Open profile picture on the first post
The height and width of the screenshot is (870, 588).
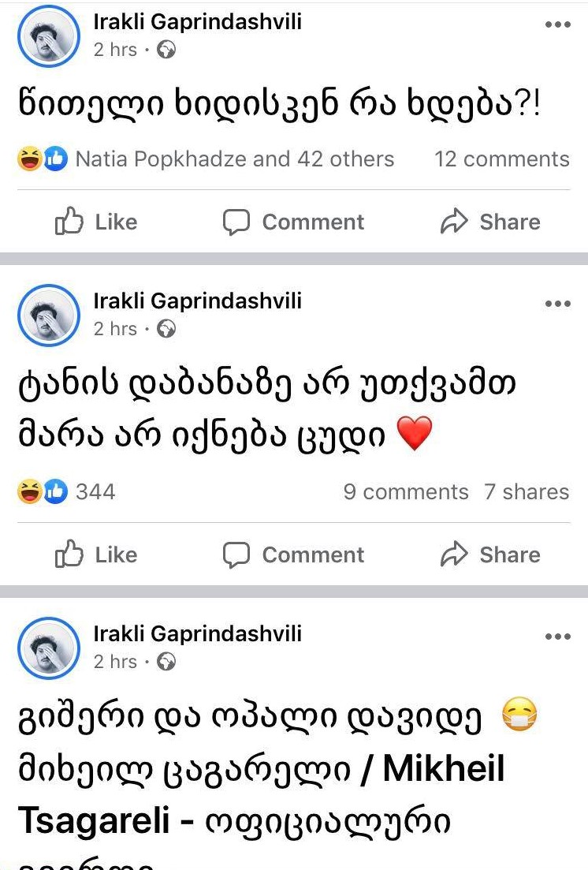pos(49,35)
